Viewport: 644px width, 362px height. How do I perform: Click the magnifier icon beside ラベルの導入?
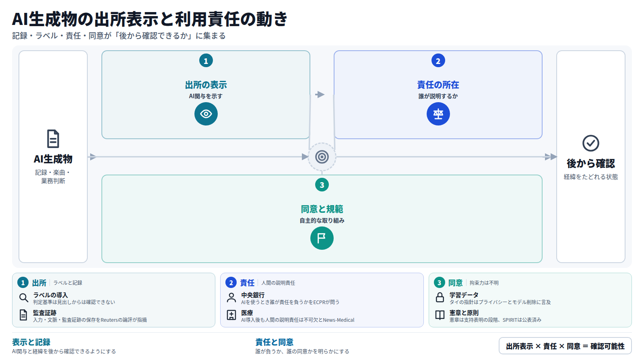point(24,298)
